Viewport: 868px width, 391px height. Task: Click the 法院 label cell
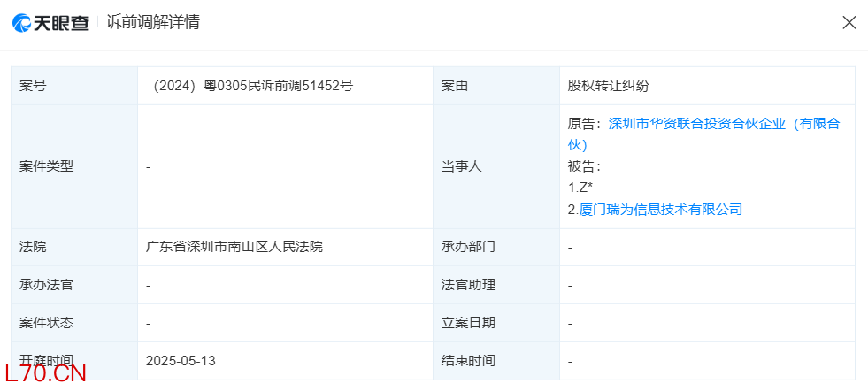coord(33,247)
